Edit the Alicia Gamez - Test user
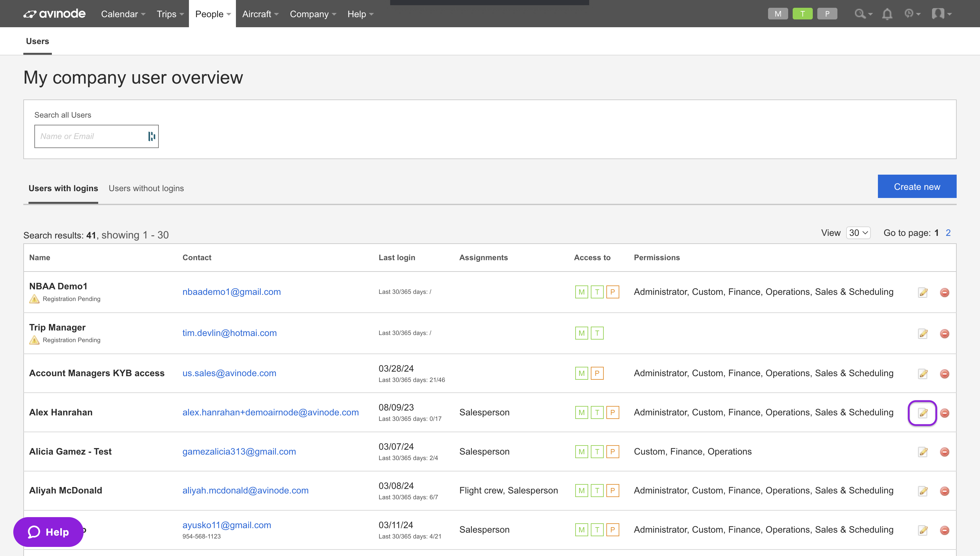 coord(923,452)
